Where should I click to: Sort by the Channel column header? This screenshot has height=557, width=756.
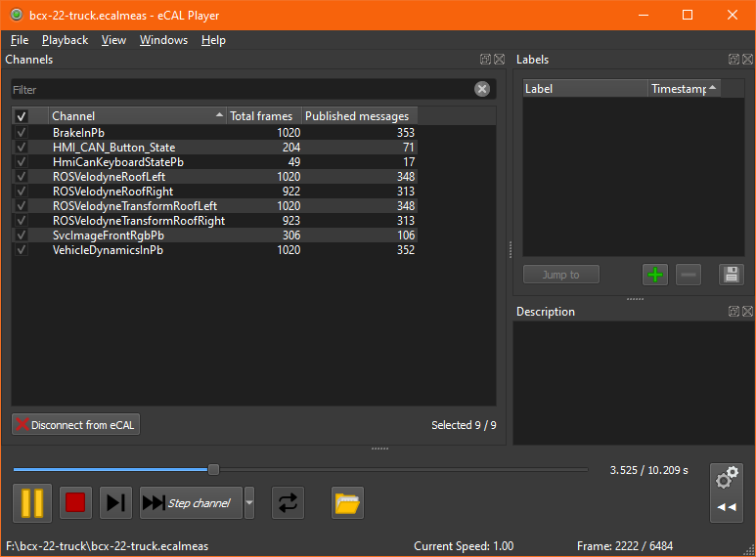tap(137, 116)
